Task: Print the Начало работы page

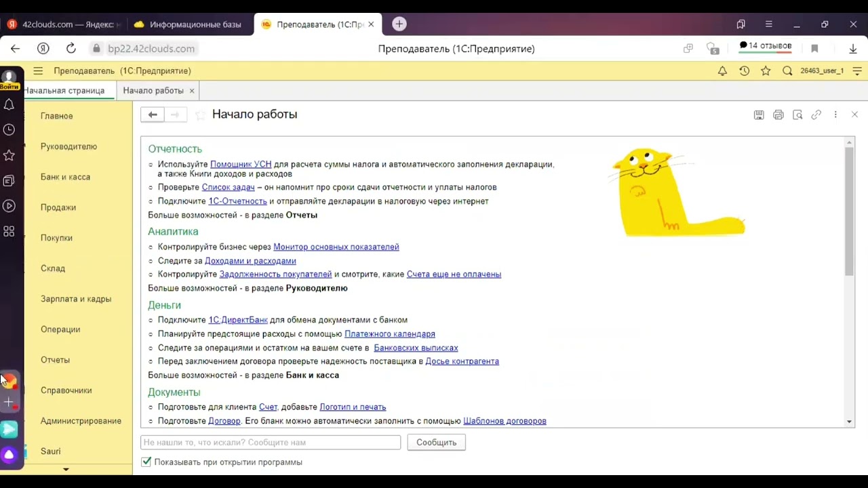Action: coord(778,115)
